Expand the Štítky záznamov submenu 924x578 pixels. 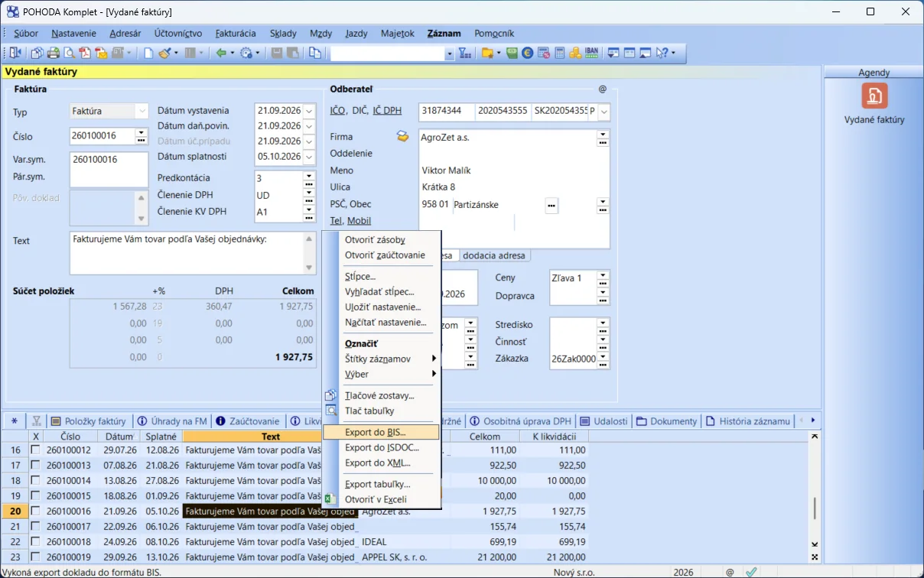434,359
